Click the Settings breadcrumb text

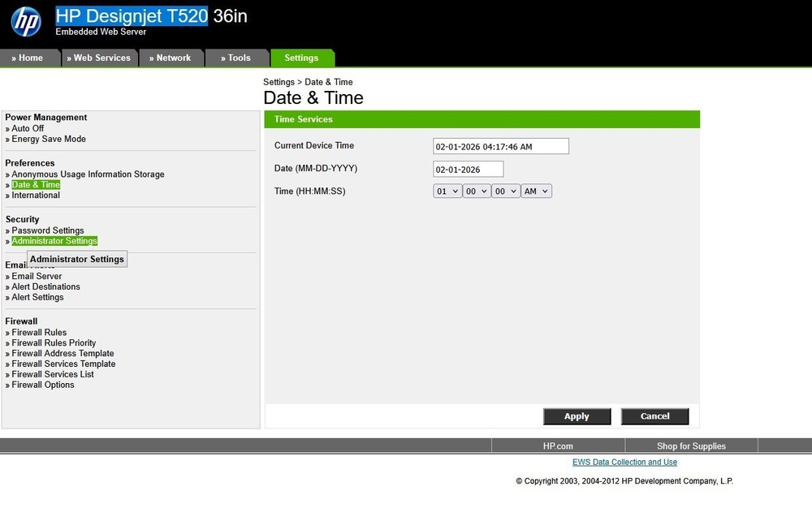pyautogui.click(x=279, y=82)
